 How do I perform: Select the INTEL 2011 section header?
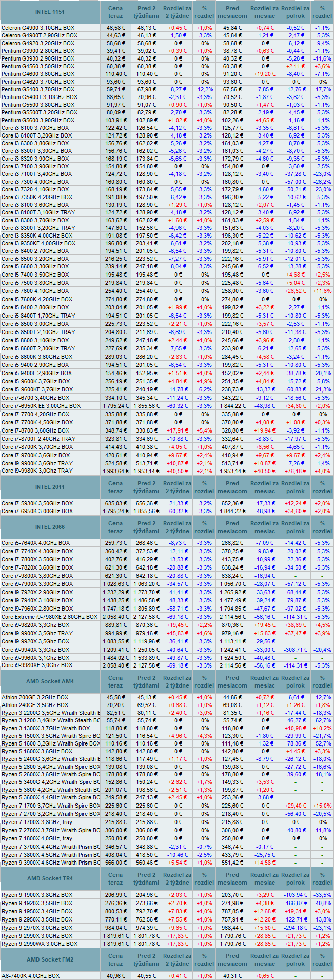(x=50, y=487)
